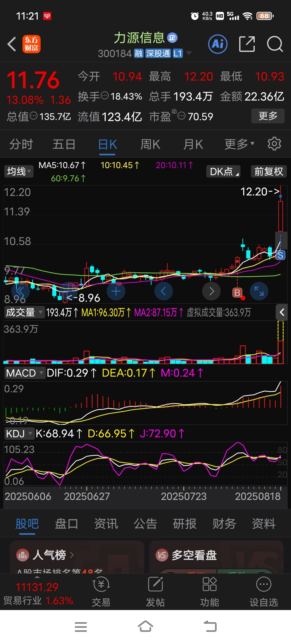Open the MACD indicator dropdown
Viewport: 291px width, 644px height.
pyautogui.click(x=25, y=373)
